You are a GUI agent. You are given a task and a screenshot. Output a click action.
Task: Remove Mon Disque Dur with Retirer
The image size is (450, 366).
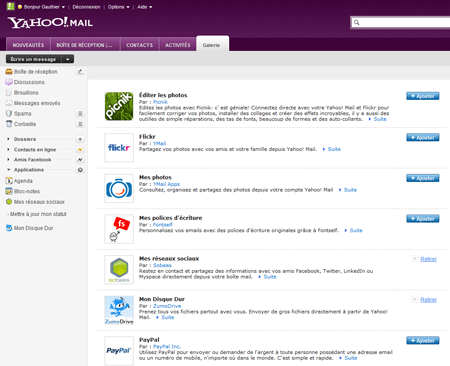[428, 300]
